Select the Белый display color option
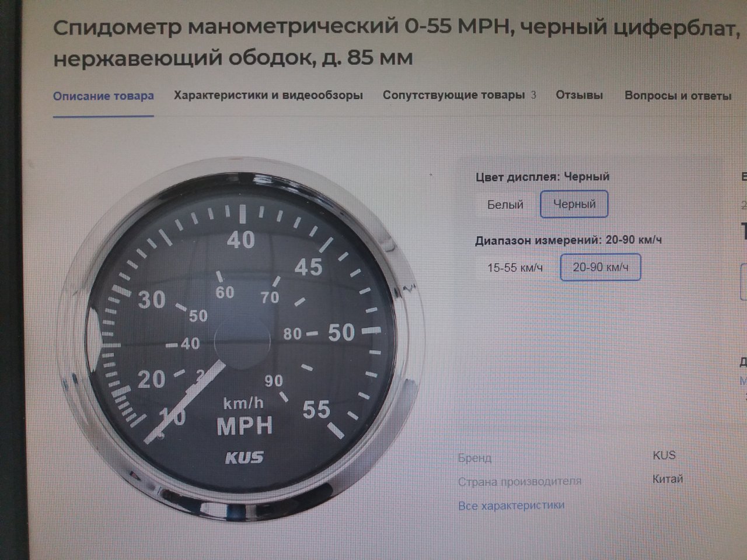The image size is (747, 560). (505, 205)
